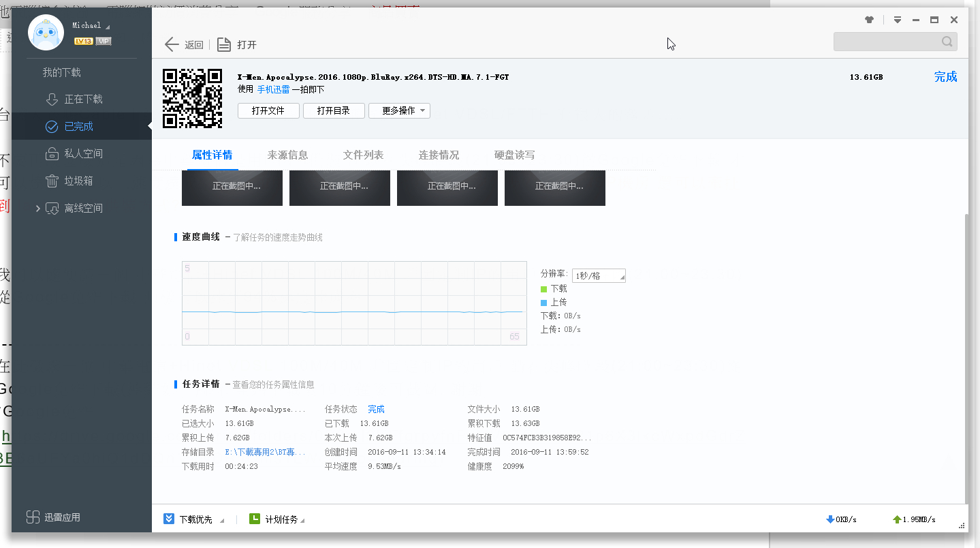Click the scheduled tasks (计划任务) icon
The image size is (980, 548).
[x=255, y=519]
